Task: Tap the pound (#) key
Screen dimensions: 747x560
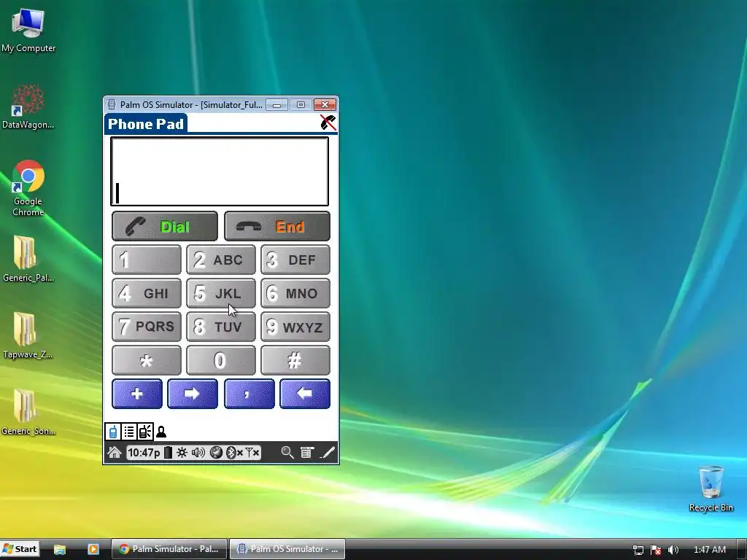Action: 295,360
